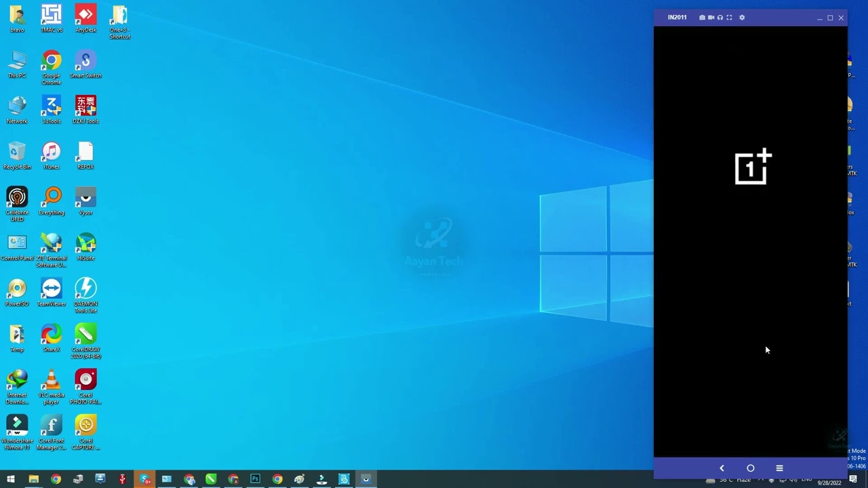Viewport: 868px width, 488px height.
Task: Select the TMAC v6 desktop icon
Action: 52,19
